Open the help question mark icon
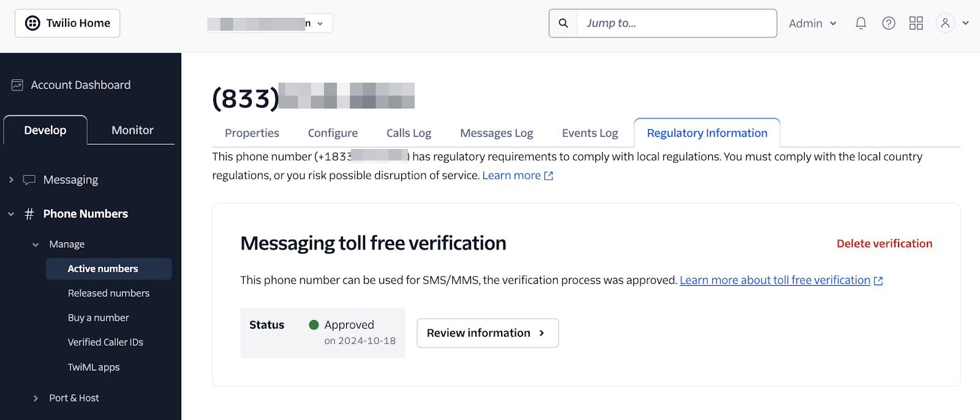The image size is (980, 420). (889, 23)
